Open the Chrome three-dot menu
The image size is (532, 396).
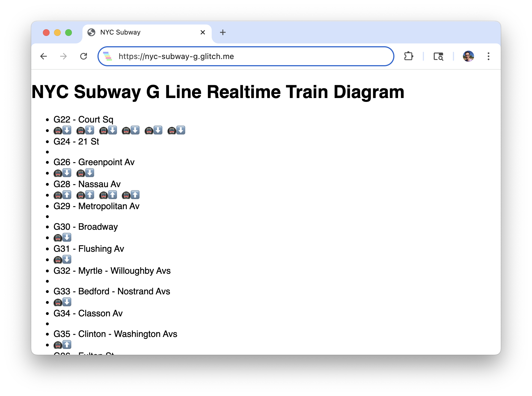[x=488, y=56]
